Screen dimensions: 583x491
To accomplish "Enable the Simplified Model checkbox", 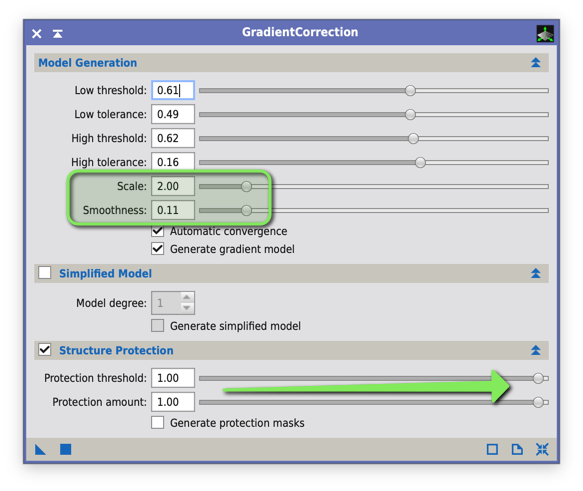I will point(45,273).
